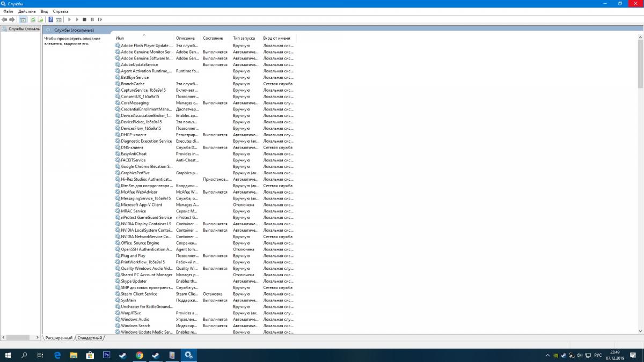Sort by the Состояние column header
This screenshot has width=644, height=362.
point(216,38)
